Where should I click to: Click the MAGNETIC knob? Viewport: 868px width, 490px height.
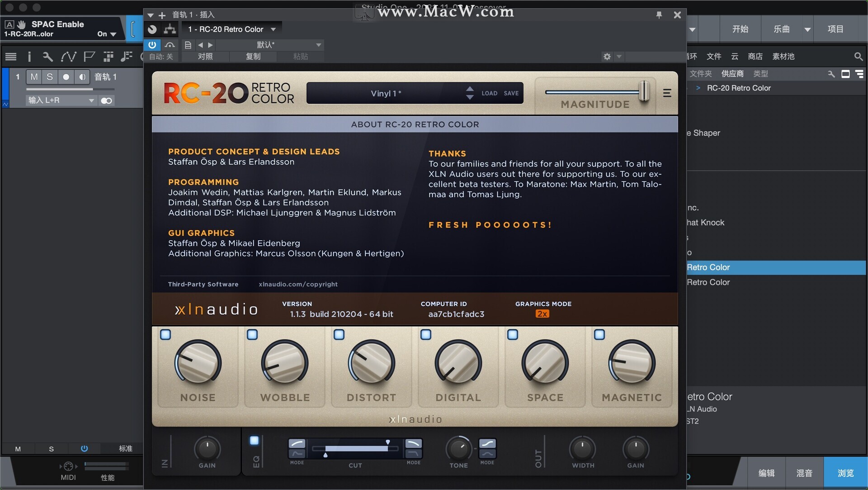(x=632, y=363)
